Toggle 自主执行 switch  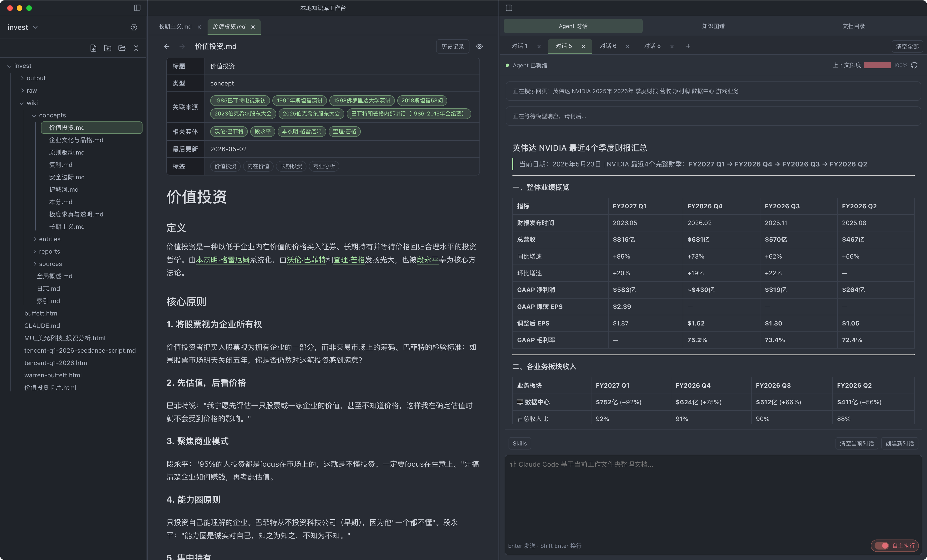tap(881, 546)
